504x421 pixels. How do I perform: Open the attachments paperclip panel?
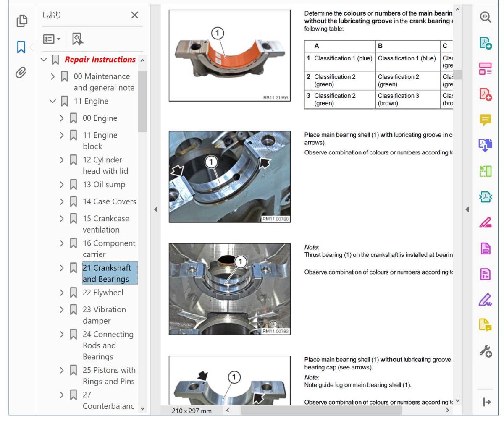click(x=21, y=73)
